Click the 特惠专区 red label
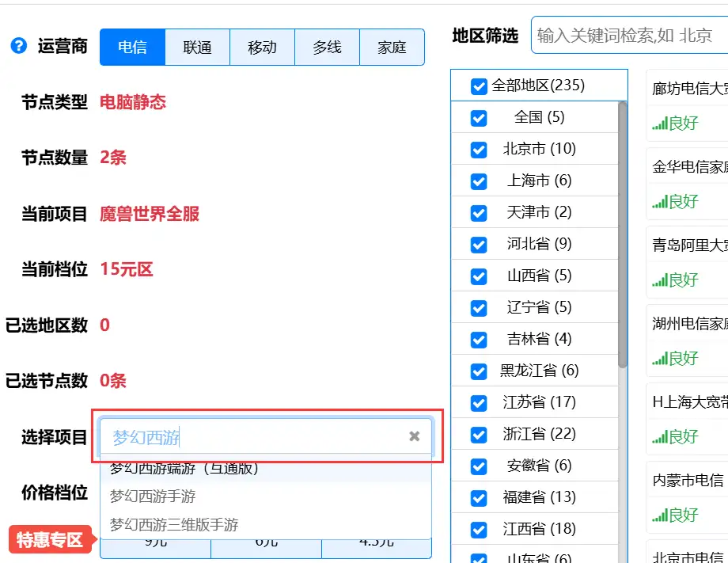This screenshot has height=563, width=728. coord(51,540)
